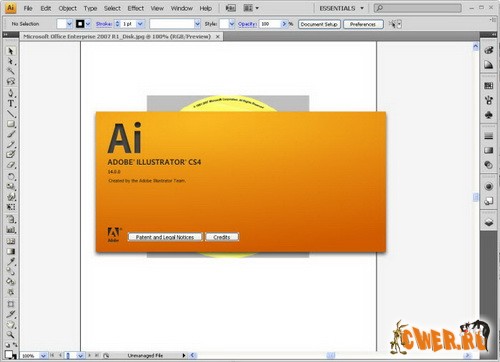Image resolution: width=500 pixels, height=362 pixels.
Task: Click the stroke weight stepper arrows
Action: (x=117, y=24)
